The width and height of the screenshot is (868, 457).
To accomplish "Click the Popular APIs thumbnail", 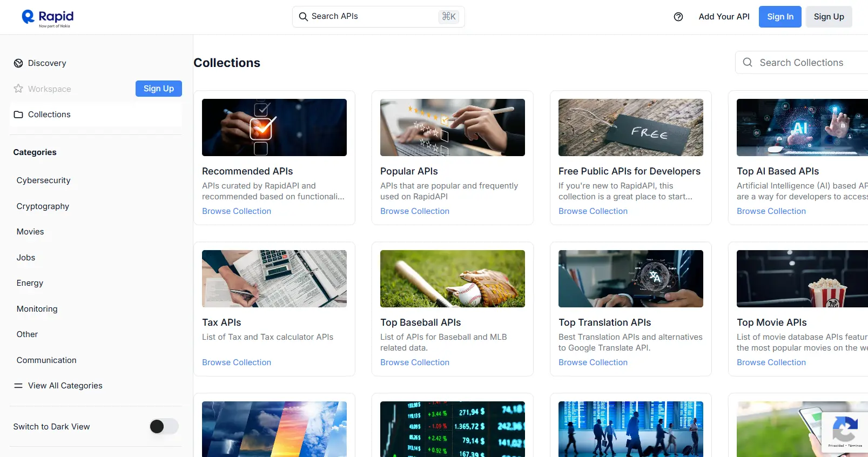I will [453, 127].
